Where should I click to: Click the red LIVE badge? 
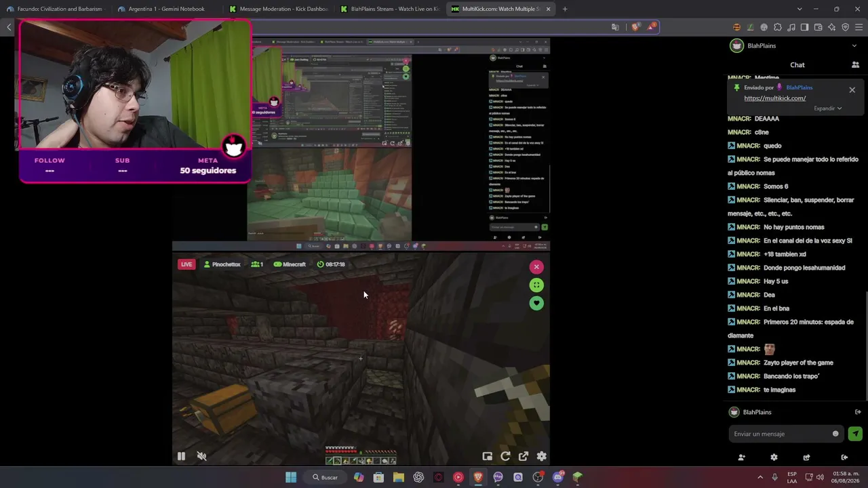[186, 264]
